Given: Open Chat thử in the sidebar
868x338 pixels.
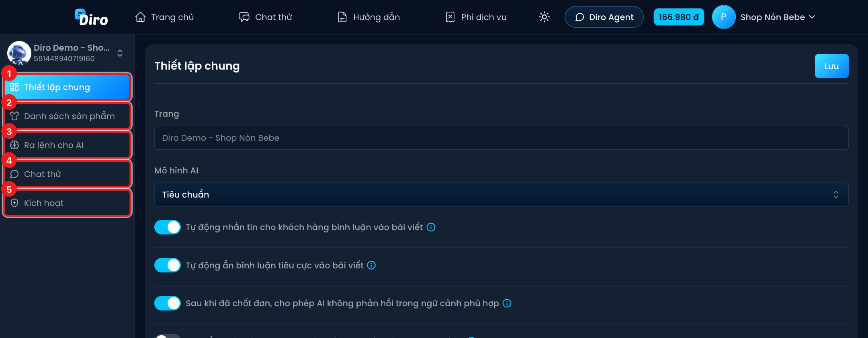Looking at the screenshot, I should click(x=67, y=174).
